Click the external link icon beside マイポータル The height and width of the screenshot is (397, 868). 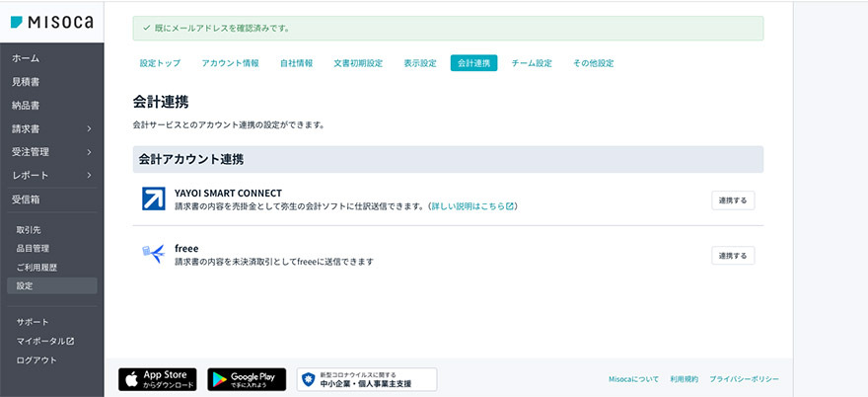tap(70, 341)
